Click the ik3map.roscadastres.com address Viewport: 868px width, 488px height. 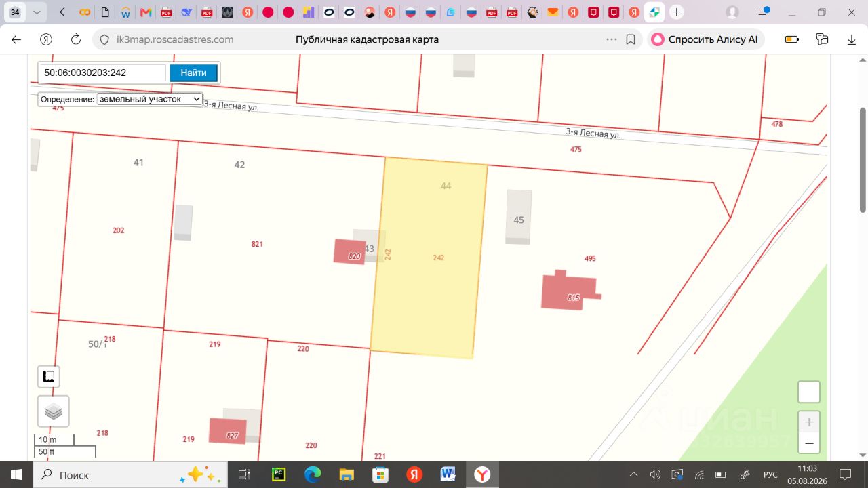click(x=174, y=39)
